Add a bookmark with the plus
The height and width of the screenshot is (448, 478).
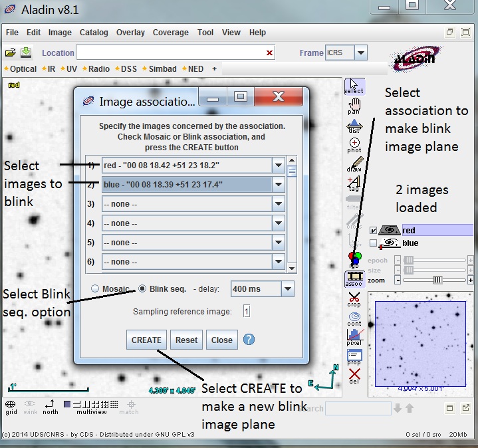pyautogui.click(x=214, y=69)
